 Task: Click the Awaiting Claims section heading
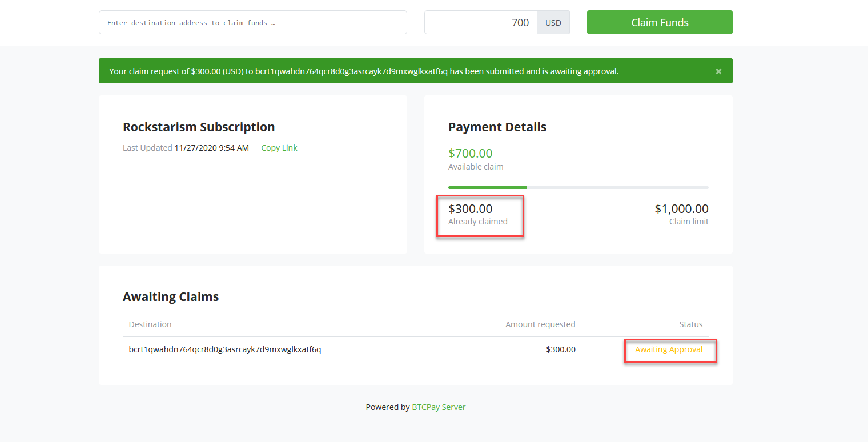pos(170,296)
